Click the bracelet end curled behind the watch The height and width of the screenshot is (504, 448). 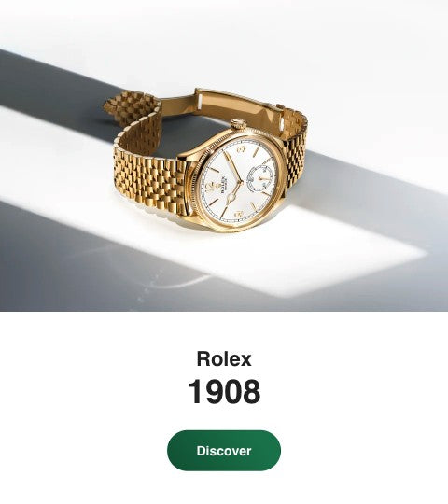point(133,106)
